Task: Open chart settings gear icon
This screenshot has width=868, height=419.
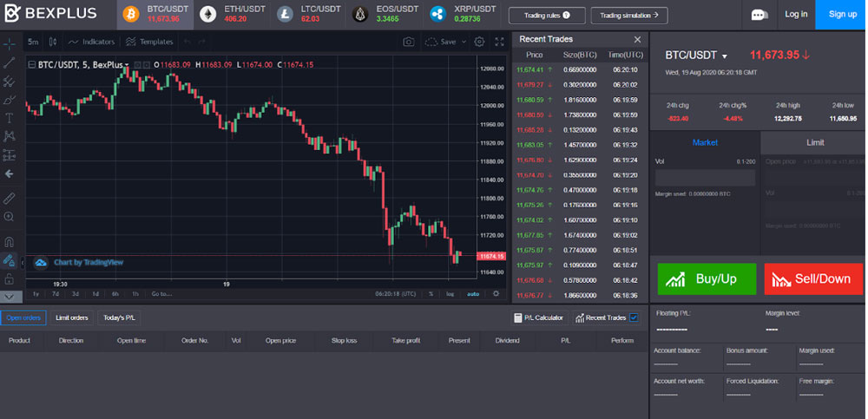Action: pos(479,42)
